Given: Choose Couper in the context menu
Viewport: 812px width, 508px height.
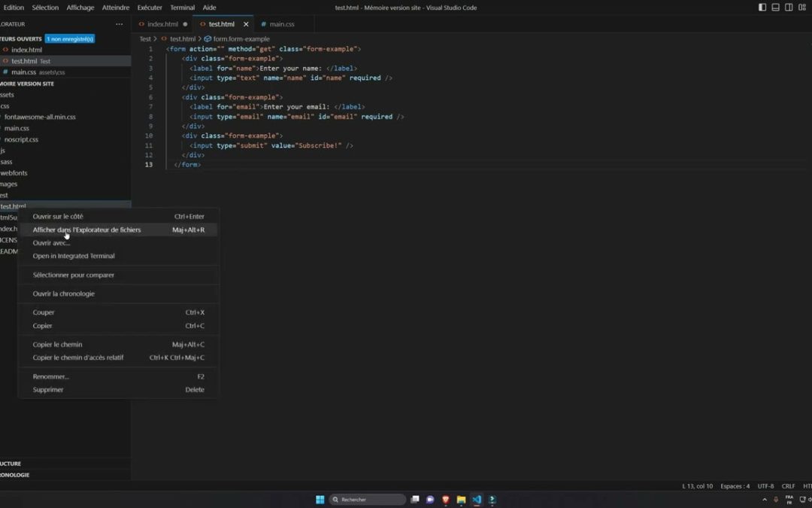Looking at the screenshot, I should click(x=119, y=312).
